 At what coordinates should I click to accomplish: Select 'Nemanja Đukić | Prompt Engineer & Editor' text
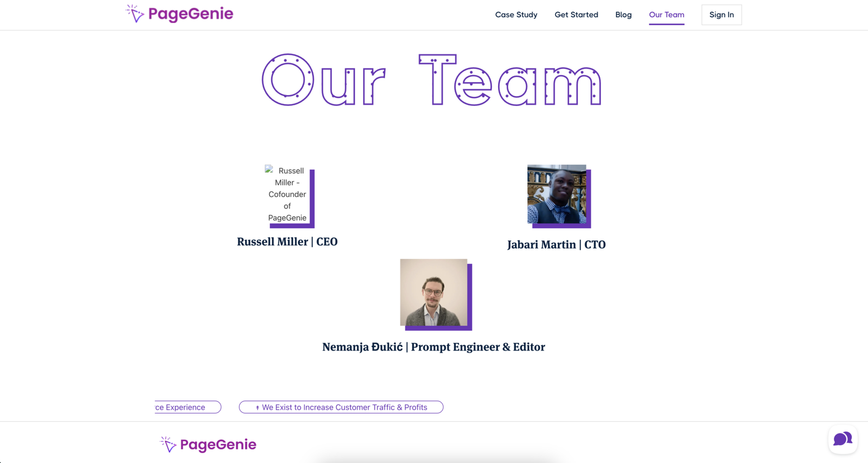(433, 347)
